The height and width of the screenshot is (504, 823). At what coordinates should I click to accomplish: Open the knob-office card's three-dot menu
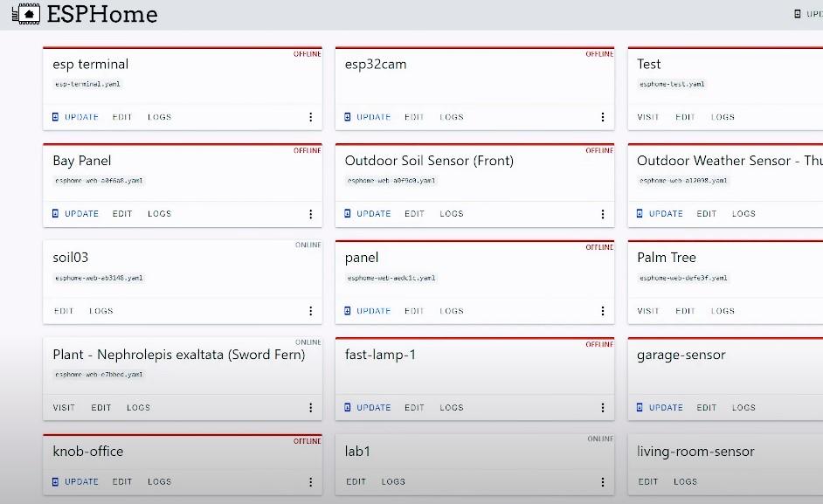pos(311,481)
